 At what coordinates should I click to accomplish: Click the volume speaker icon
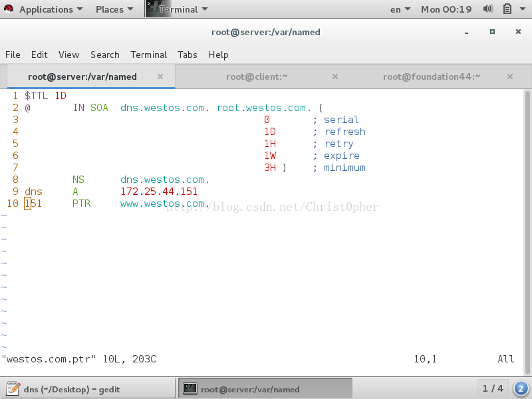(488, 9)
